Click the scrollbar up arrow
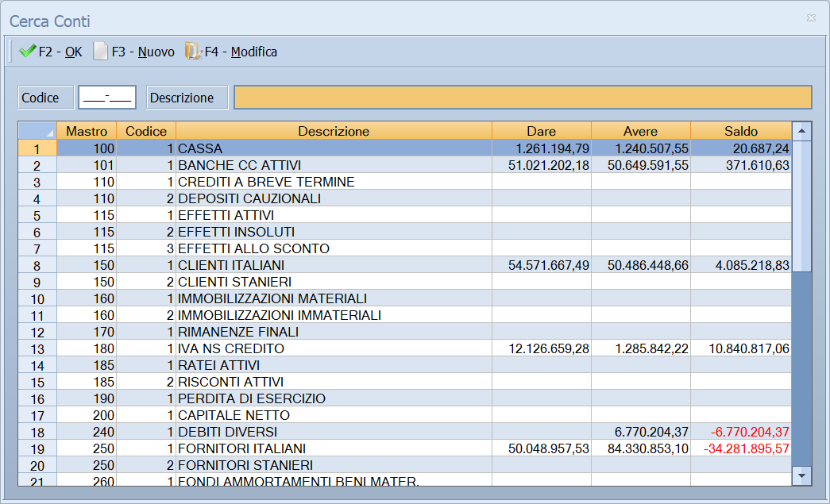830x504 pixels. click(802, 131)
